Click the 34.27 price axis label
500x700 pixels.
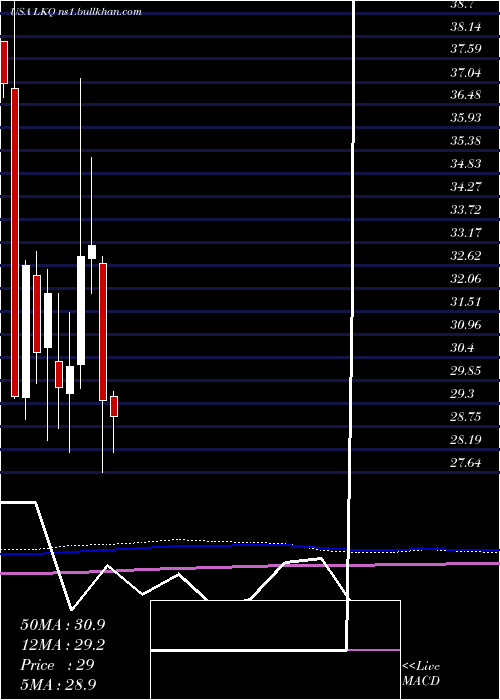[x=466, y=187]
